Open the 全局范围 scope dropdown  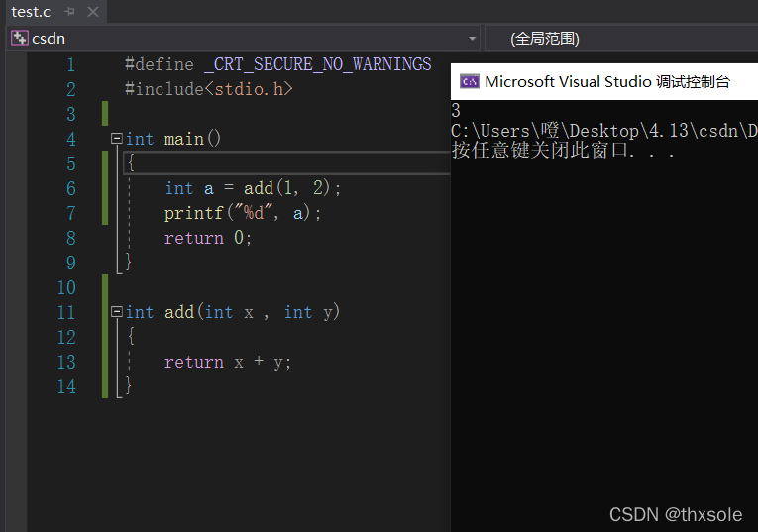click(620, 39)
